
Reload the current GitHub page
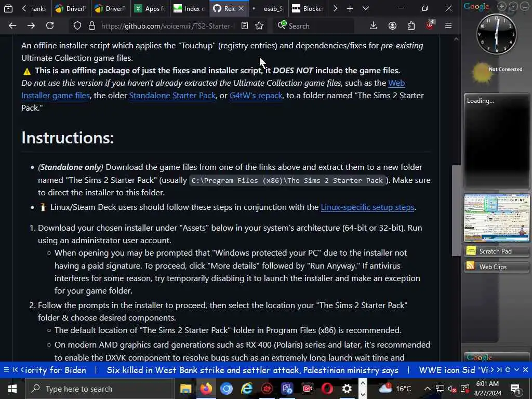(x=50, y=26)
